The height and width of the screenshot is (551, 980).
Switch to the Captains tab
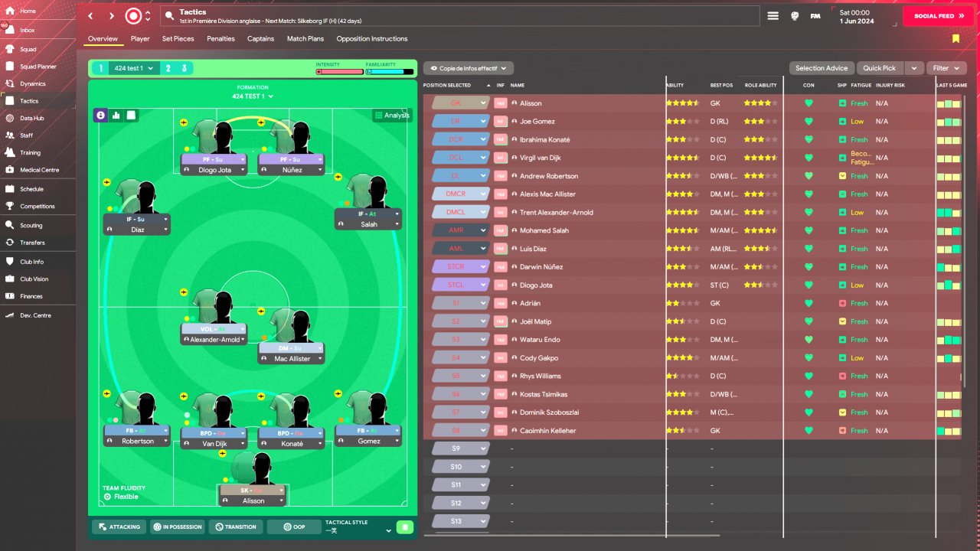coord(261,39)
